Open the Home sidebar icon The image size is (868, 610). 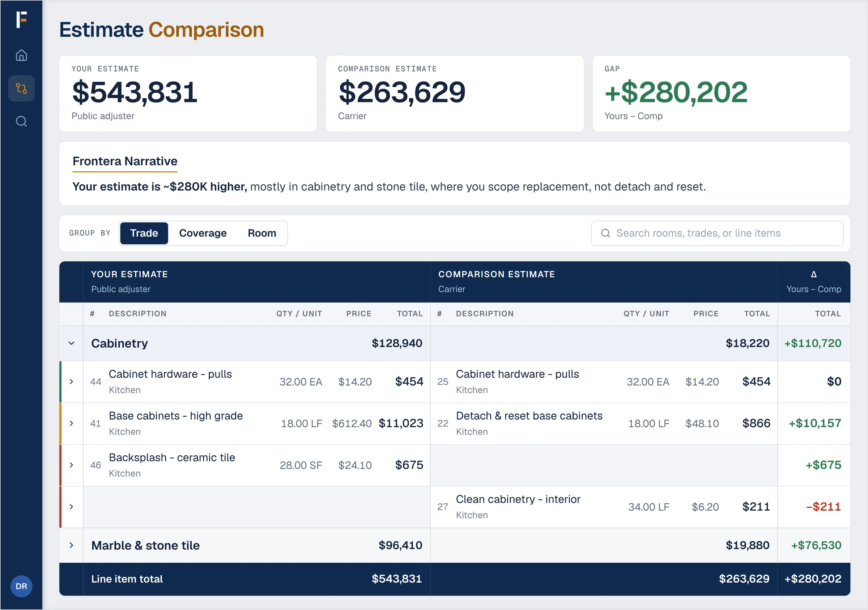point(22,56)
